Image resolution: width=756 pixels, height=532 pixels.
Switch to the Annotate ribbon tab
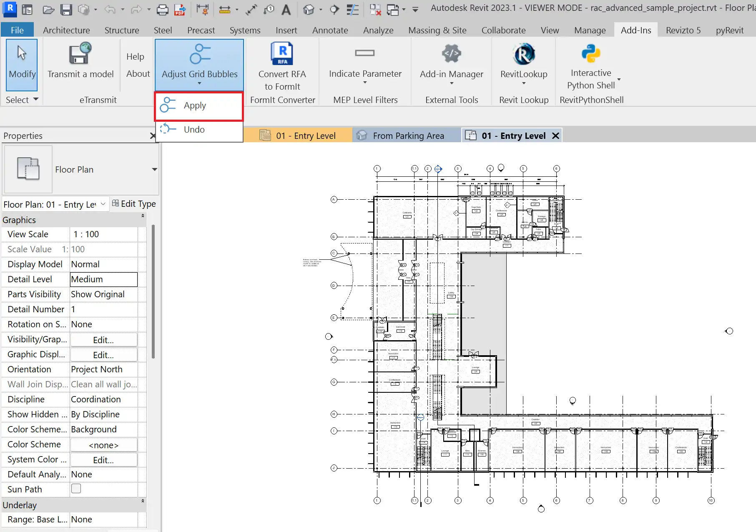click(330, 30)
